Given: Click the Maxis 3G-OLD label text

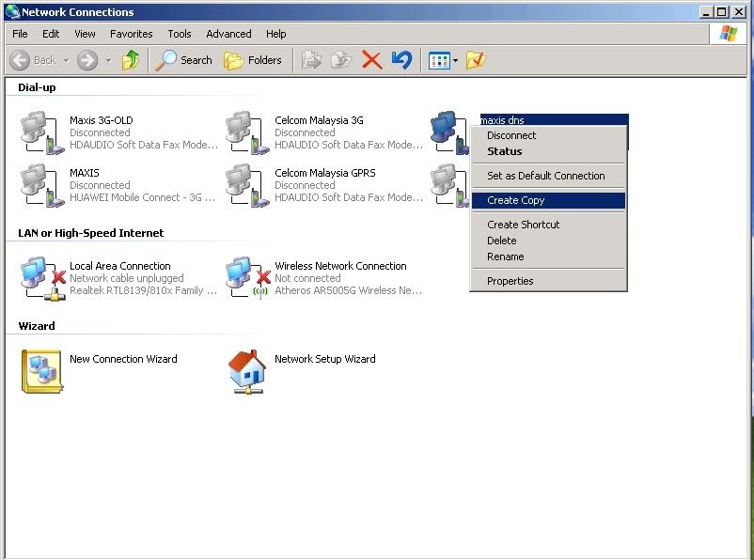Looking at the screenshot, I should click(x=101, y=120).
